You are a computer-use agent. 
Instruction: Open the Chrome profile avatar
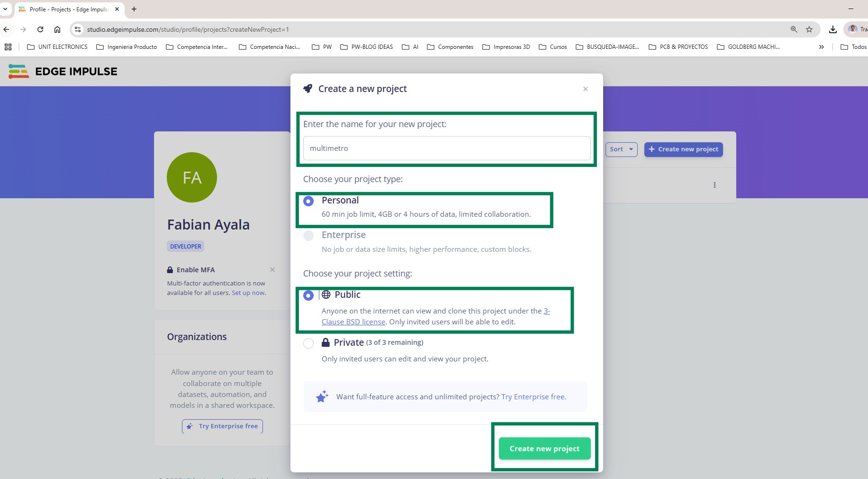tap(853, 29)
